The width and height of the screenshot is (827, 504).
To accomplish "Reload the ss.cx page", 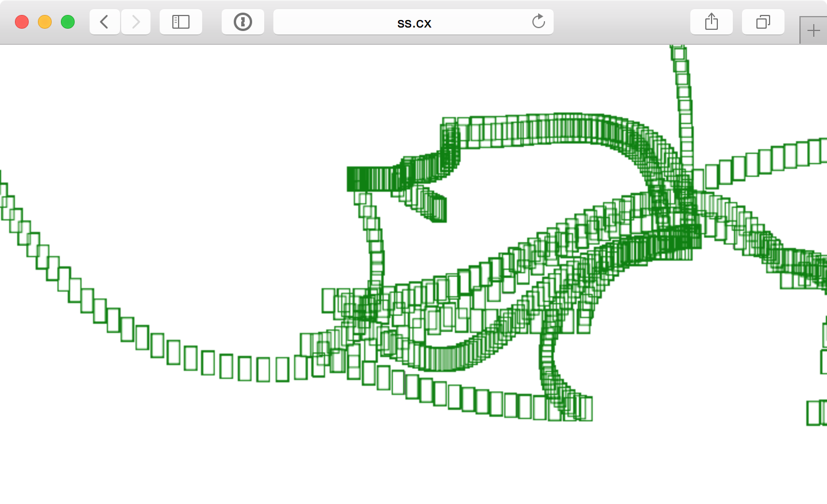I will point(538,22).
